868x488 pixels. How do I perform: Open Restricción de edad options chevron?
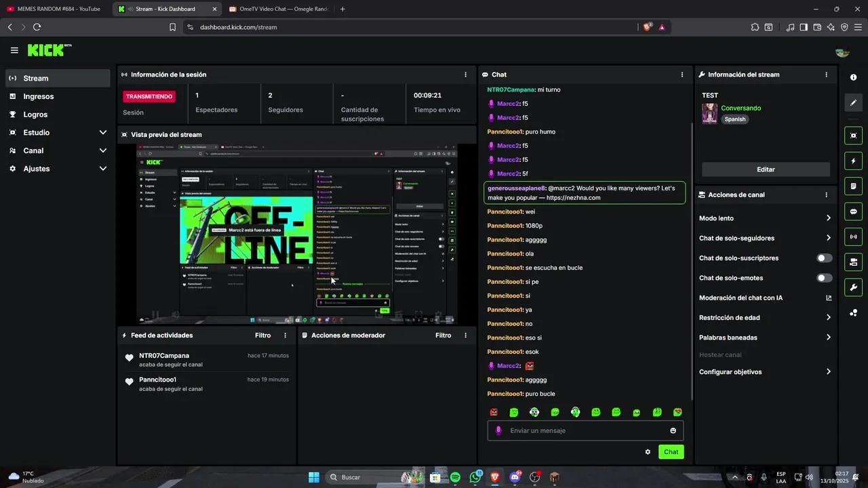pos(828,317)
